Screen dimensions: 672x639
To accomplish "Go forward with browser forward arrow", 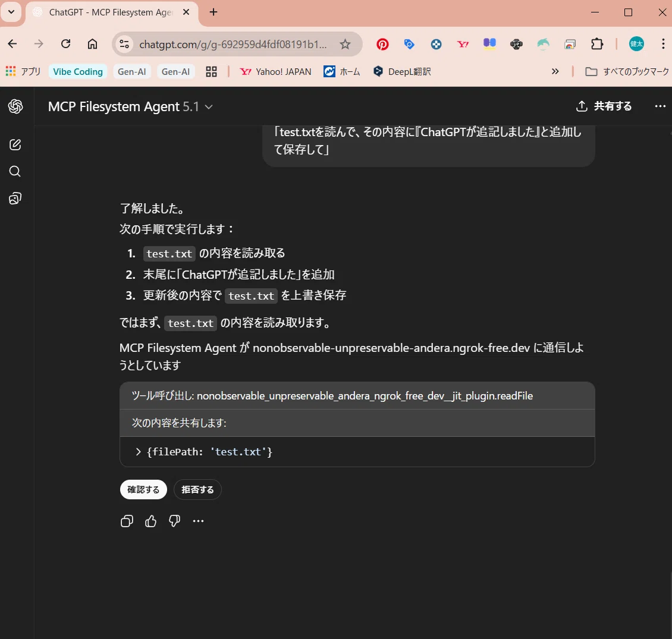I will tap(39, 43).
